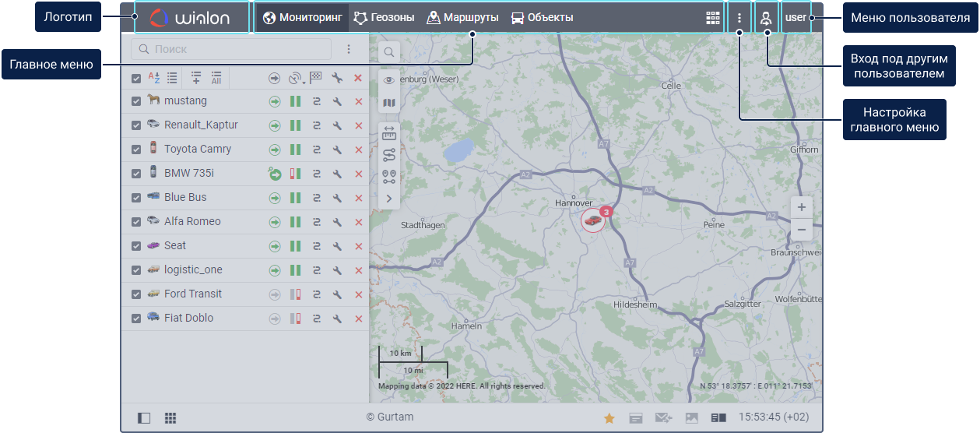Open main menu settings three-dot button
Viewport: 980px width, 433px height.
point(739,18)
